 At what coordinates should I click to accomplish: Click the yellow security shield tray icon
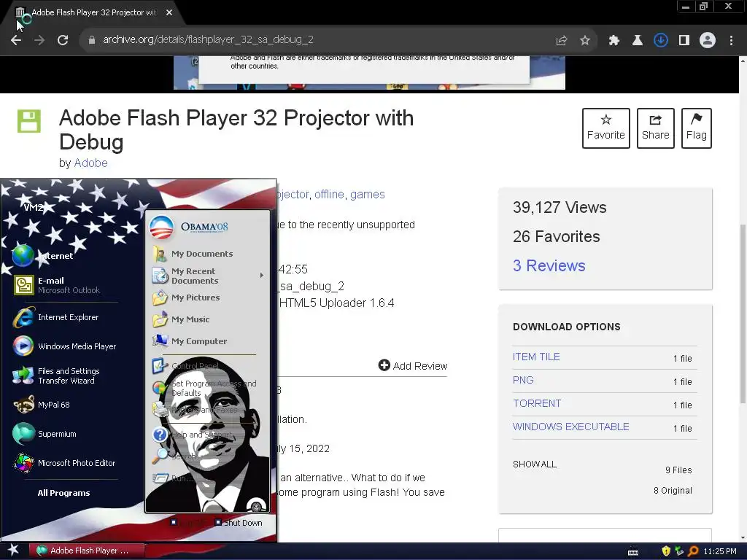(666, 551)
